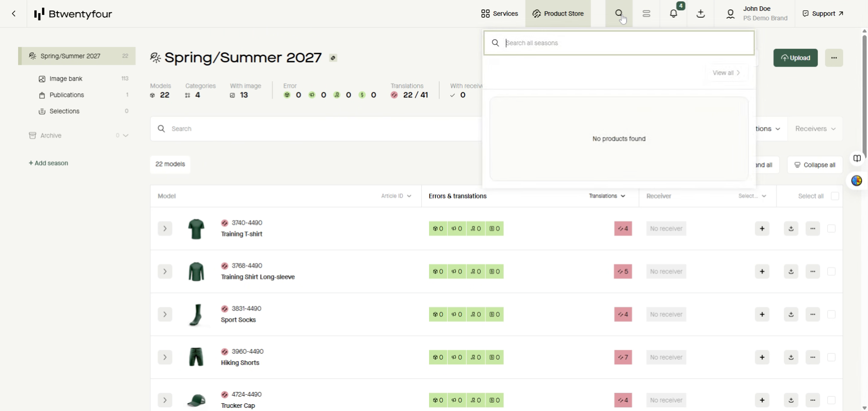Screen dimensions: 868x411
Task: Click the back arrow in header
Action: point(14,14)
